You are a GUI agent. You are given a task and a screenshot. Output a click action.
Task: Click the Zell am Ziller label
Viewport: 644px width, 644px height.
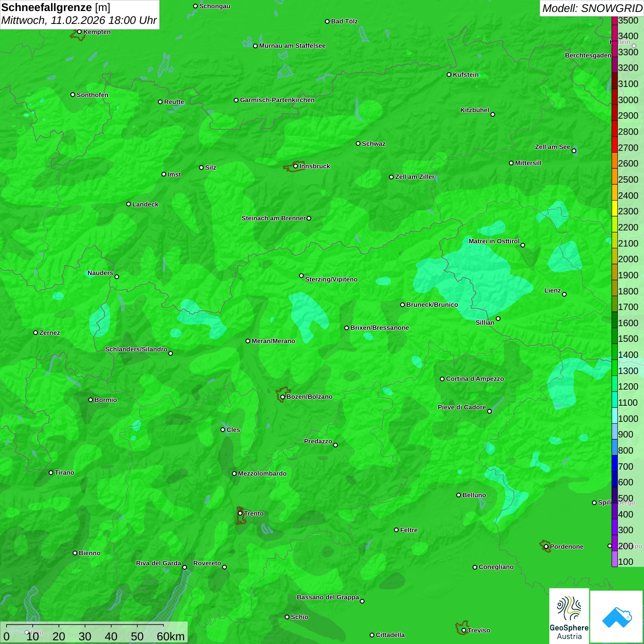[415, 177]
